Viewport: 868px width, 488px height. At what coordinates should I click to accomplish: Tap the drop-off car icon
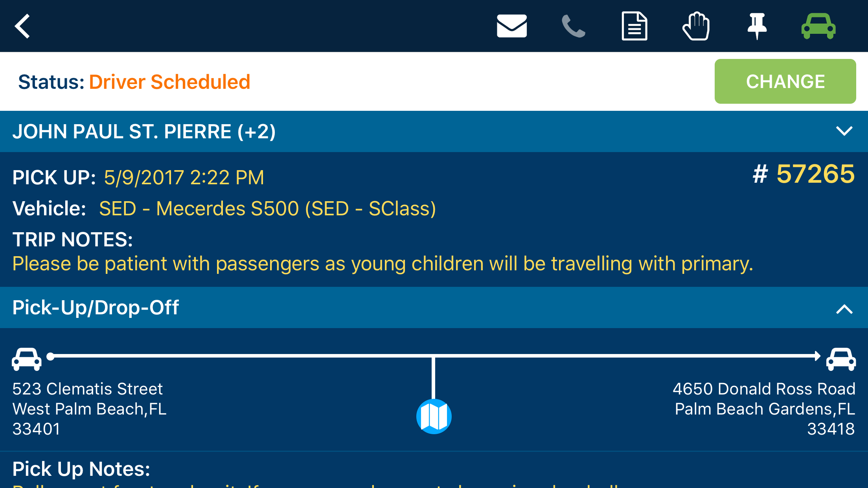[841, 359]
